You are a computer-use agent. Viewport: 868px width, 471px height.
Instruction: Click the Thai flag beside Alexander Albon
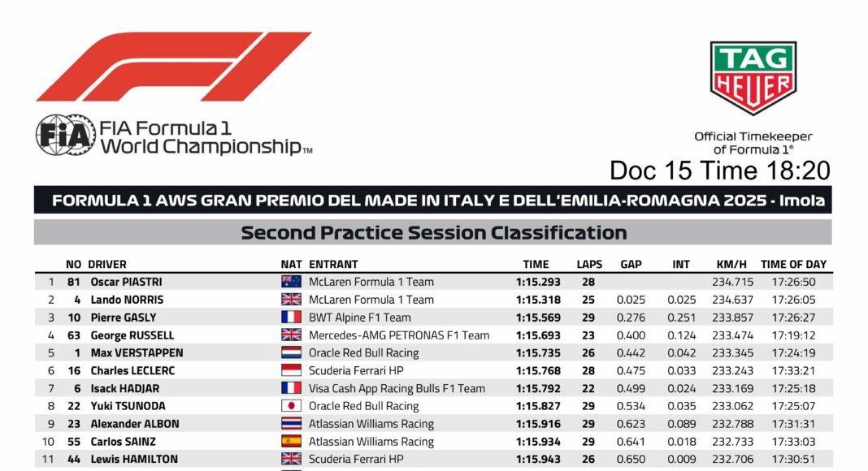coord(291,424)
